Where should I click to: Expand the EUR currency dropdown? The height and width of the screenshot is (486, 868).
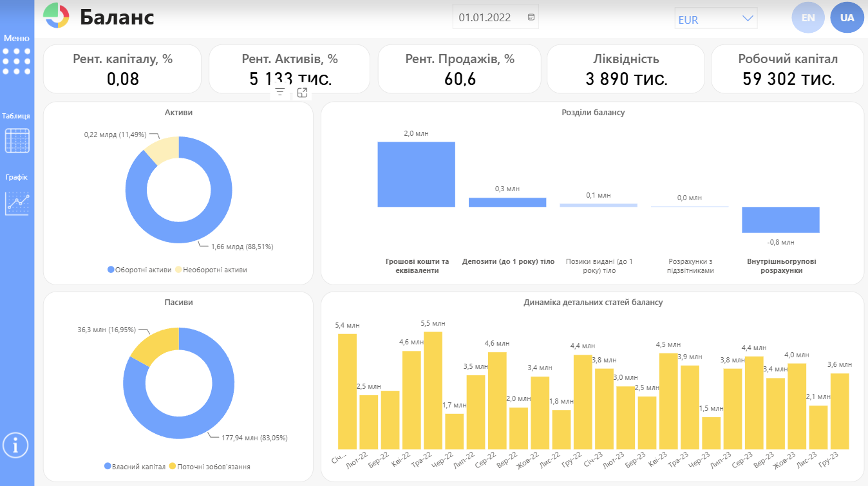click(x=716, y=19)
